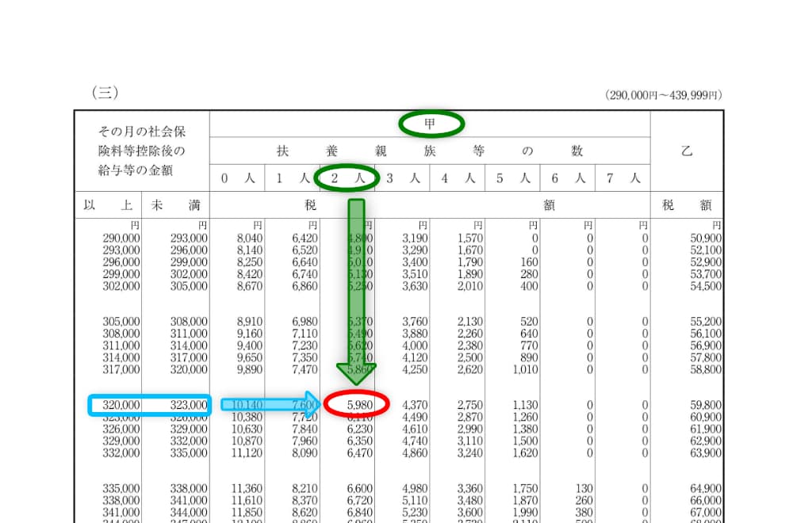Click the 10,630 tax amount cell
This screenshot has height=523, width=812.
[x=247, y=429]
